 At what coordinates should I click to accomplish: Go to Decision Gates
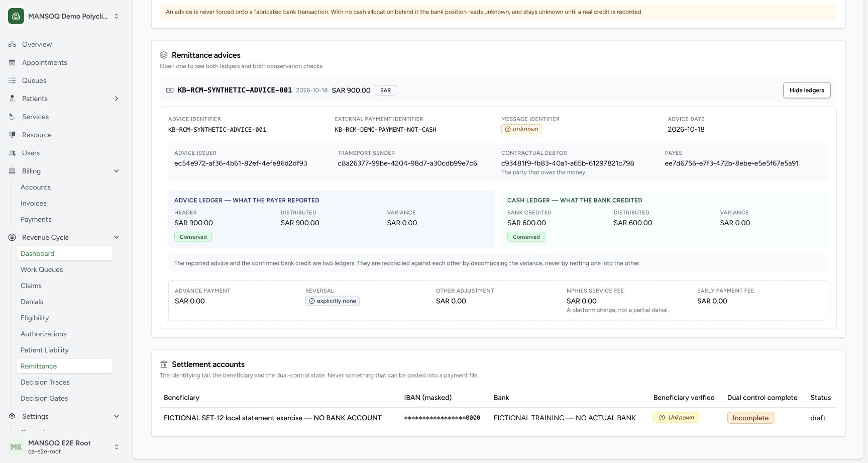[x=64, y=398]
